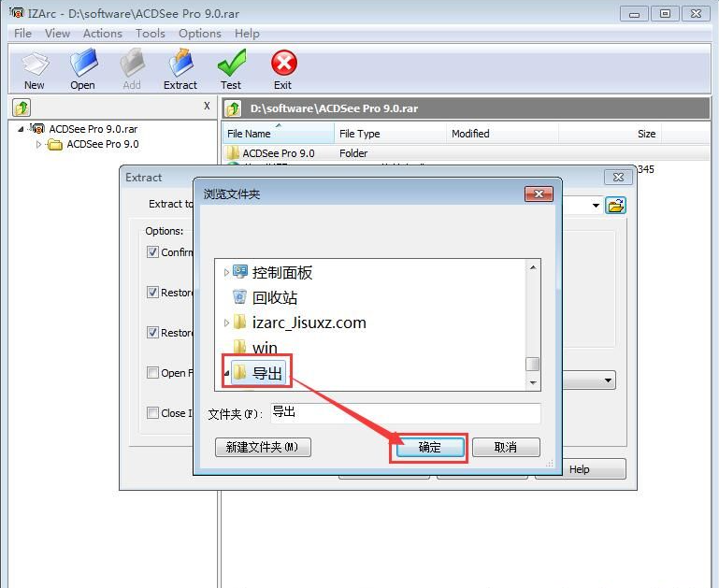Open the Tools menu

[150, 34]
